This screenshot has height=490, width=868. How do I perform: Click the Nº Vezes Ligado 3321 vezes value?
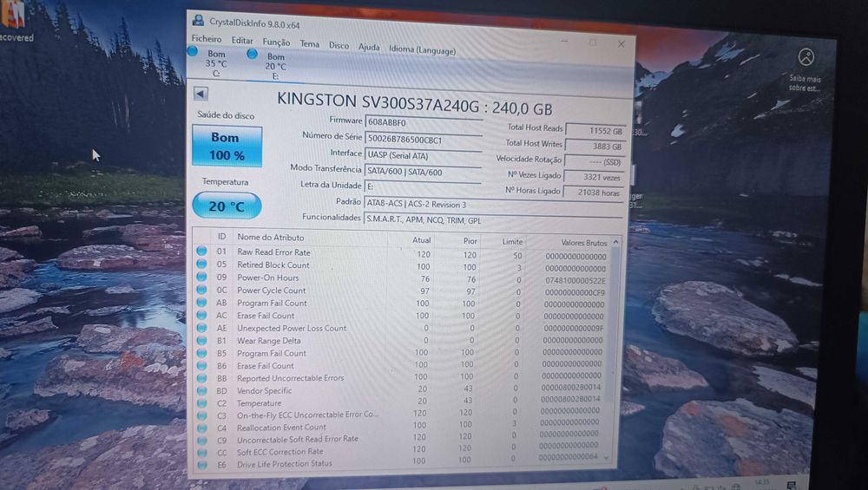click(594, 177)
